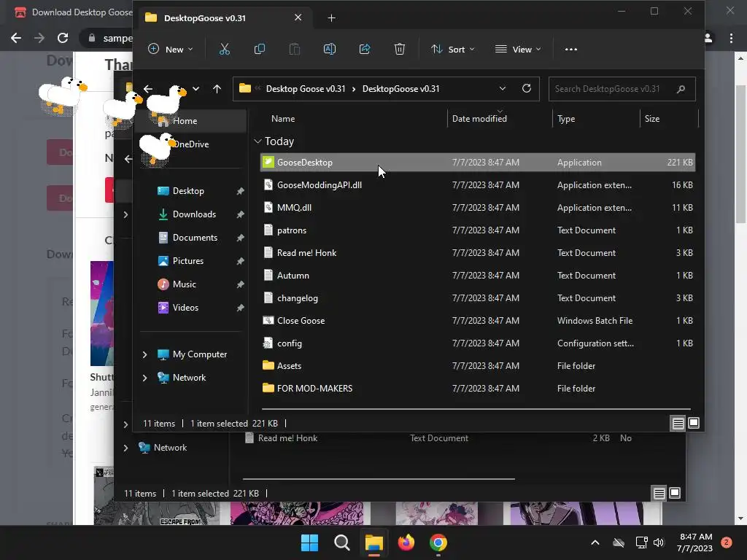Select the Assets folder
Viewport: 747px width, 560px height.
478,366
